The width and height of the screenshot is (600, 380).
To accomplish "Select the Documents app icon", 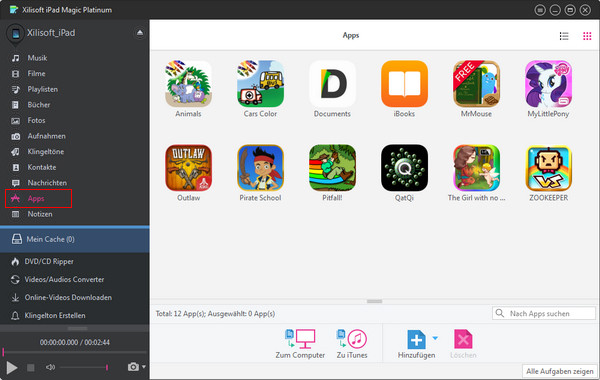I will tap(332, 84).
